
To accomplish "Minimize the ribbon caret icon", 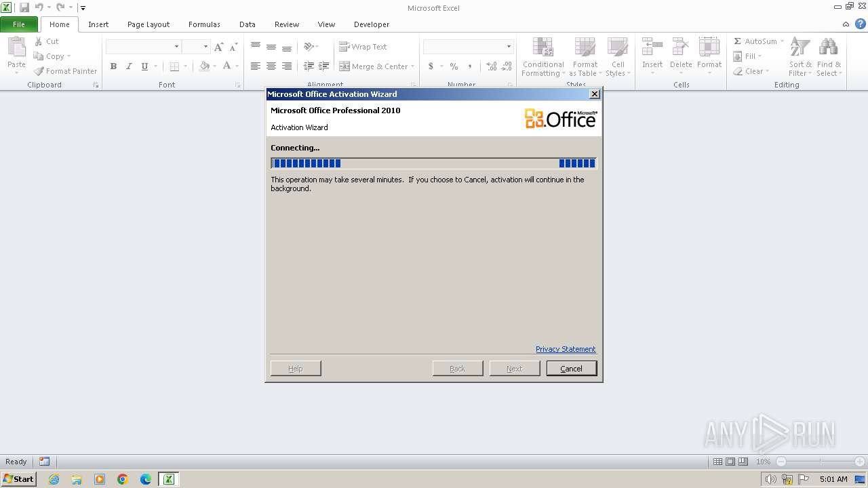I will coord(846,24).
